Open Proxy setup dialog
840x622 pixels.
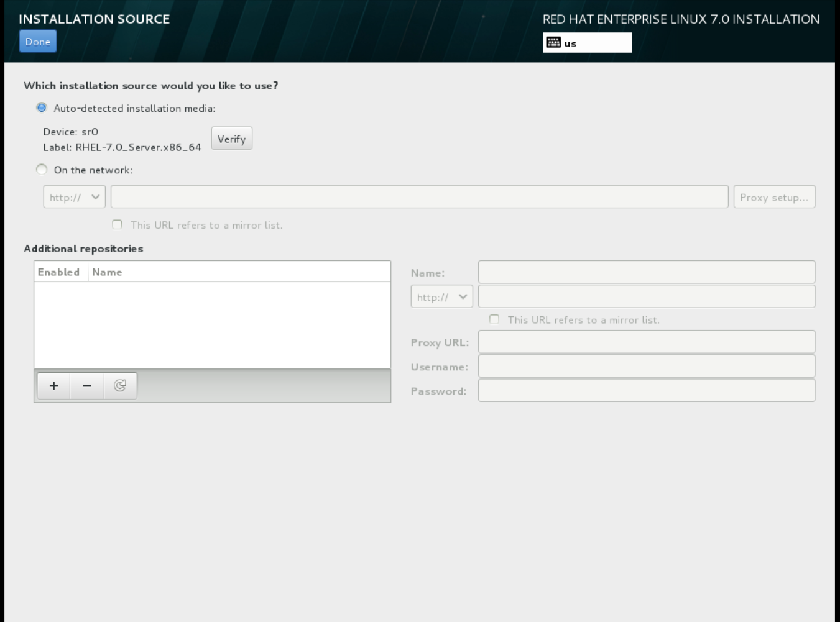coord(774,197)
